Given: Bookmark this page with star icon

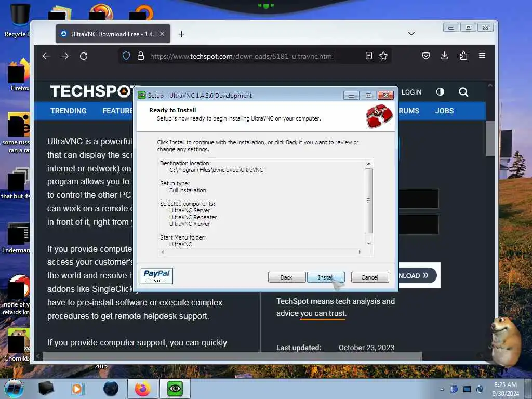Looking at the screenshot, I should [383, 56].
